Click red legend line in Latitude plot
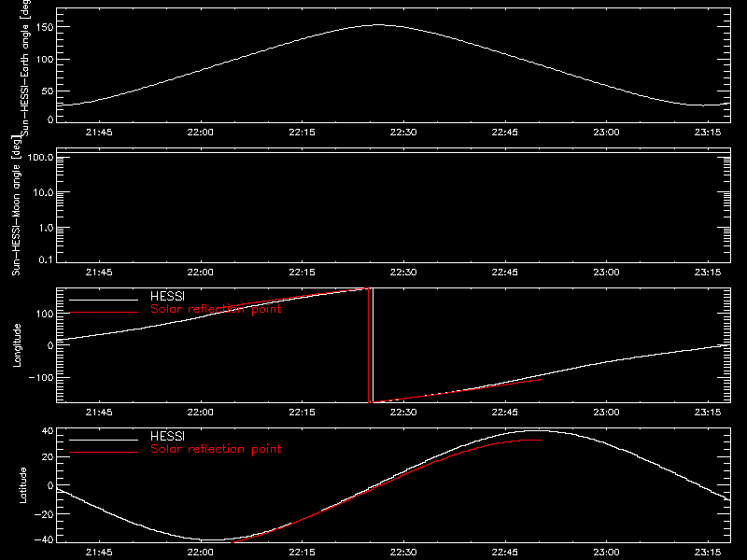This screenshot has height=560, width=747. (x=104, y=453)
